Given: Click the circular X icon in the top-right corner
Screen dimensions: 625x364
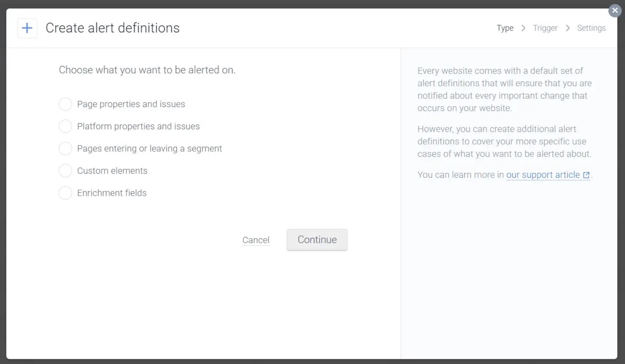Looking at the screenshot, I should [x=615, y=10].
